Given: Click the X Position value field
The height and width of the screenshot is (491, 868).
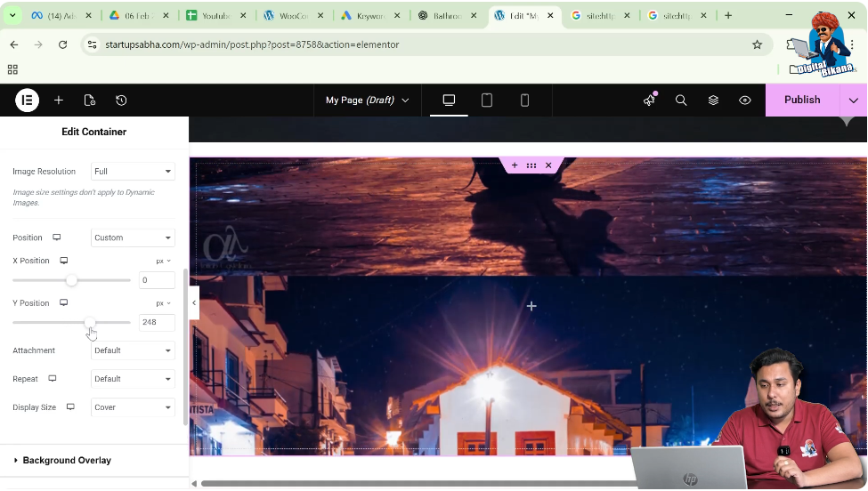Looking at the screenshot, I should (157, 280).
